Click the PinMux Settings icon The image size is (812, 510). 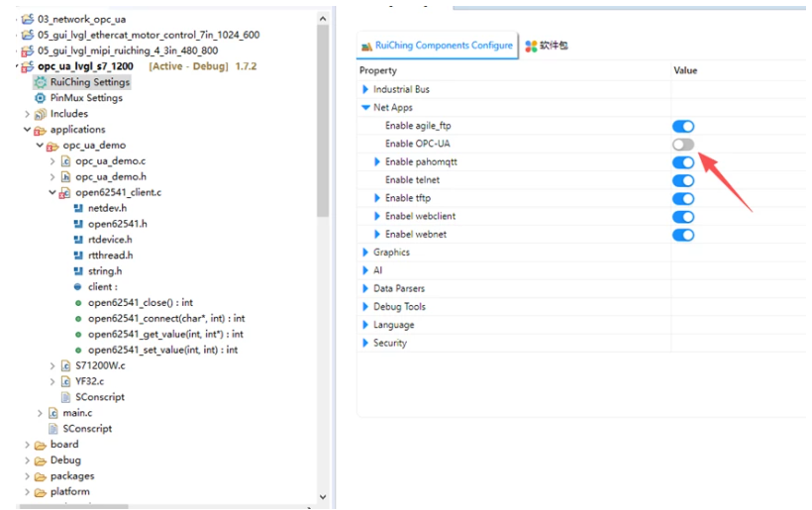[41, 98]
